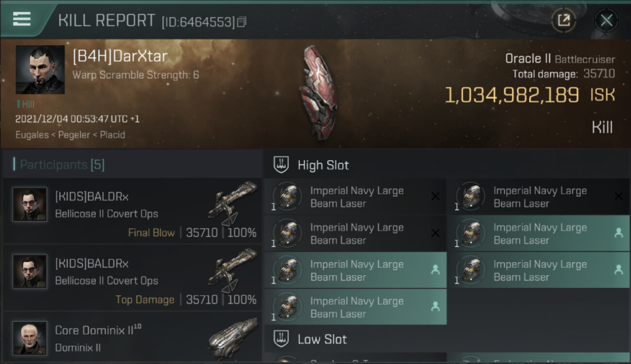View the Oracle II ship image
This screenshot has height=364, width=631.
[318, 92]
